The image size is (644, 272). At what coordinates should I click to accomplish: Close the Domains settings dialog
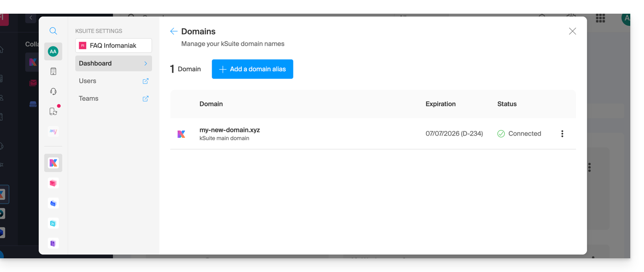572,31
